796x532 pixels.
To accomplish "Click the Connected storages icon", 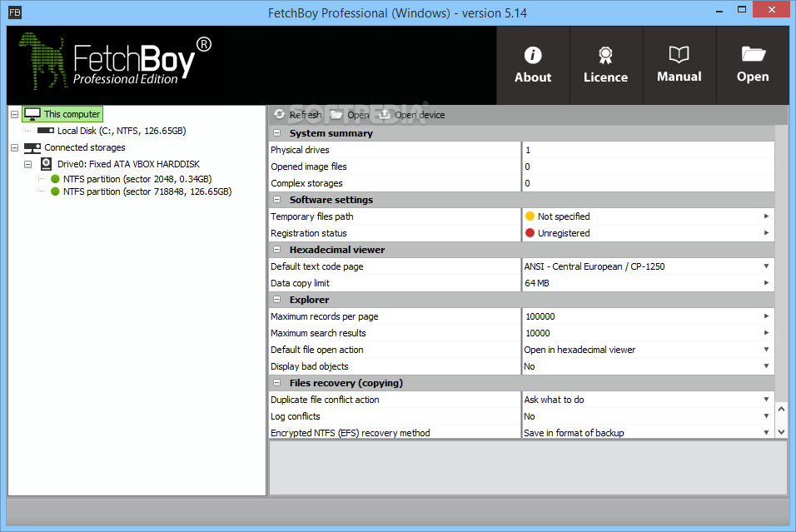I will 32,147.
